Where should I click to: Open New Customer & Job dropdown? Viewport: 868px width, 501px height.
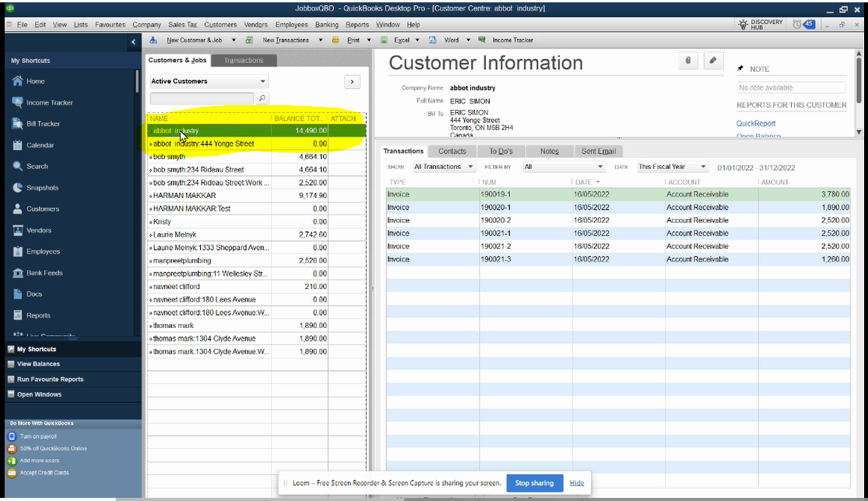(x=234, y=40)
